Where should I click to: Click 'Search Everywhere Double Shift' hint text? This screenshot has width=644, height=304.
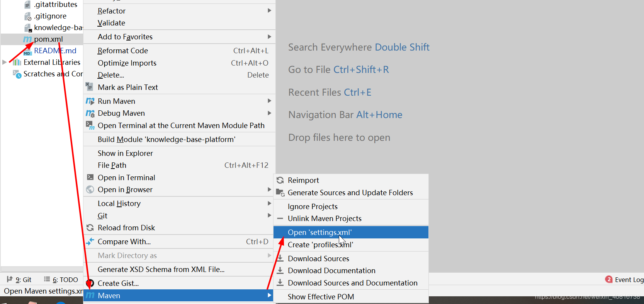pos(359,47)
